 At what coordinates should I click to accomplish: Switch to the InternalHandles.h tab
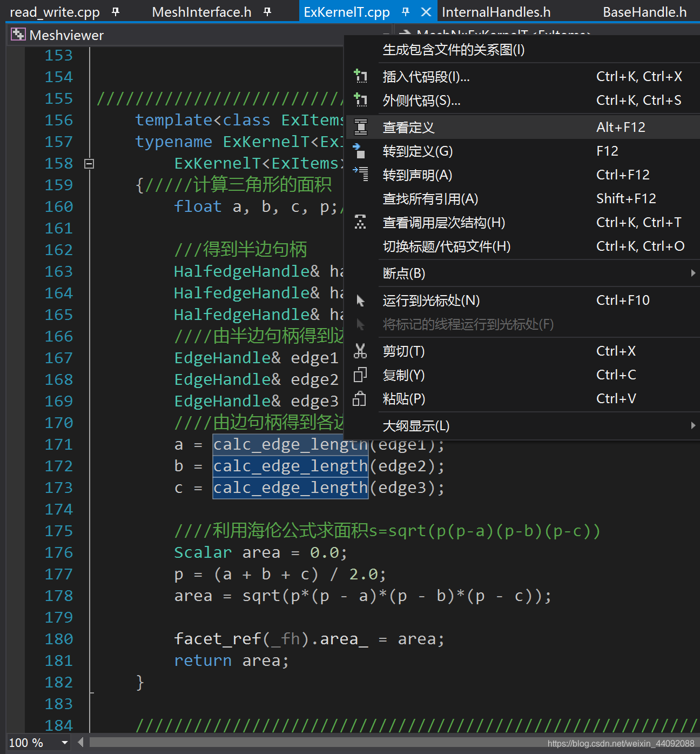click(x=496, y=12)
